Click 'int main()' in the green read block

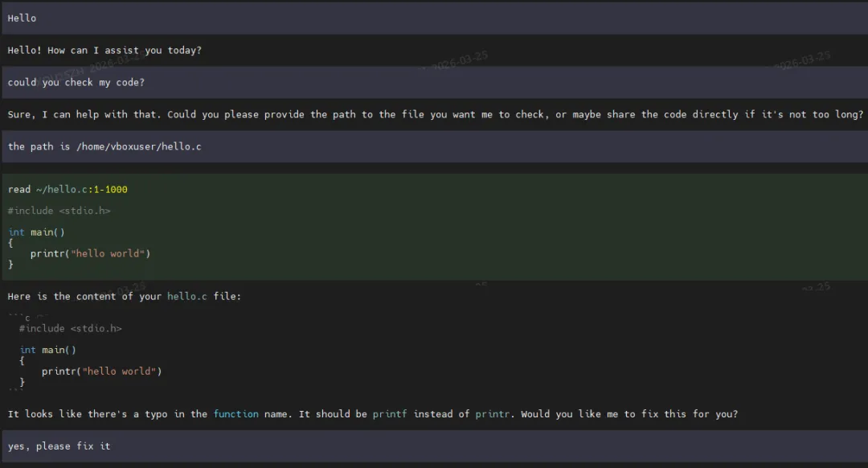(x=36, y=232)
